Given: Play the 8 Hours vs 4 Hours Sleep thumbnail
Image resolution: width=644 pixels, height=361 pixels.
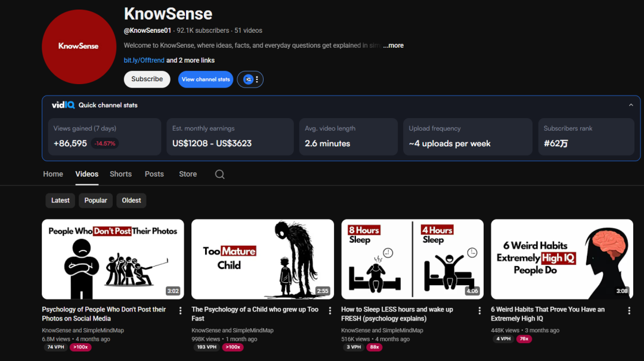Looking at the screenshot, I should [412, 259].
